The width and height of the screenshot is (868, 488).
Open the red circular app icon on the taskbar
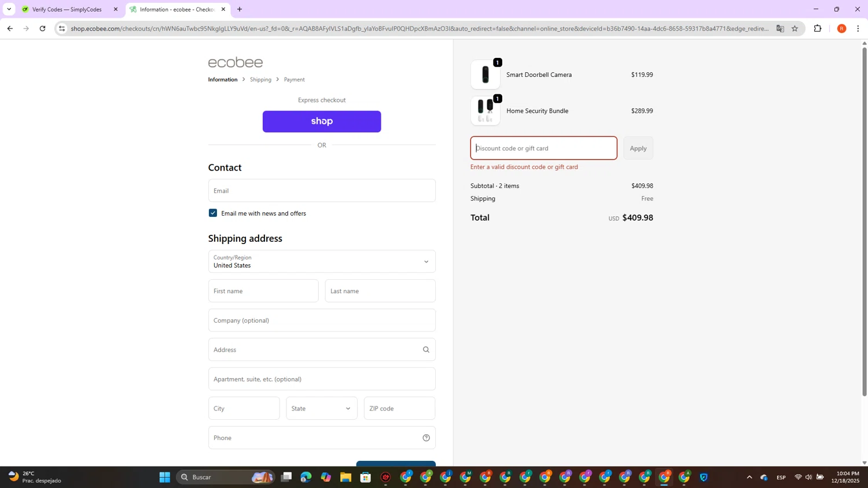[x=386, y=477]
